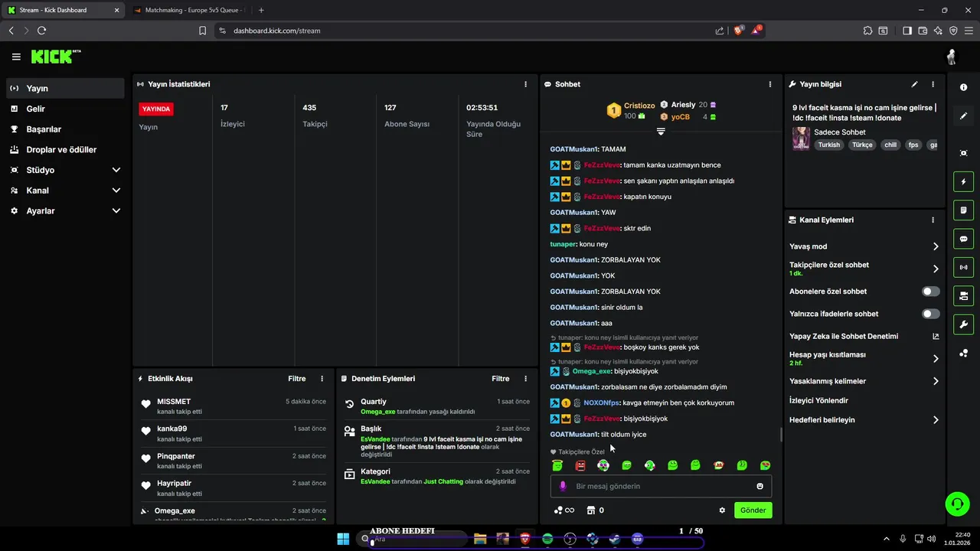Collapse the pinned leaderboard arrow in chat
Viewport: 980px width, 551px height.
(x=661, y=132)
